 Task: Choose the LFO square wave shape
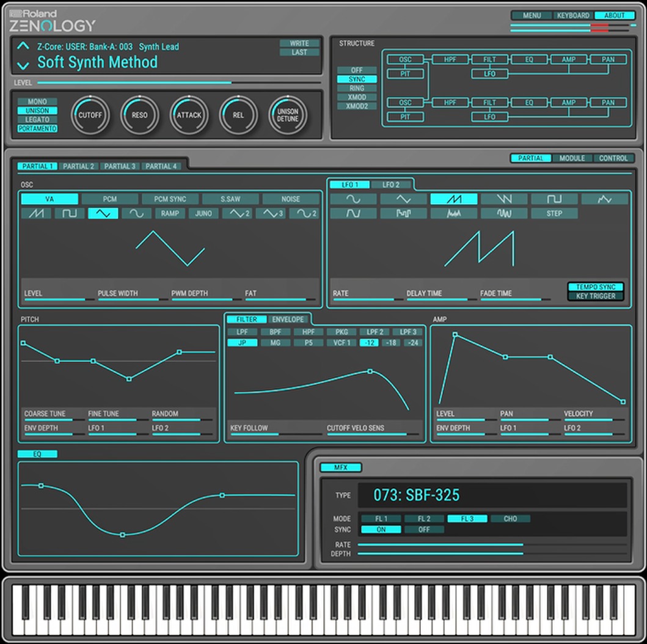click(555, 199)
